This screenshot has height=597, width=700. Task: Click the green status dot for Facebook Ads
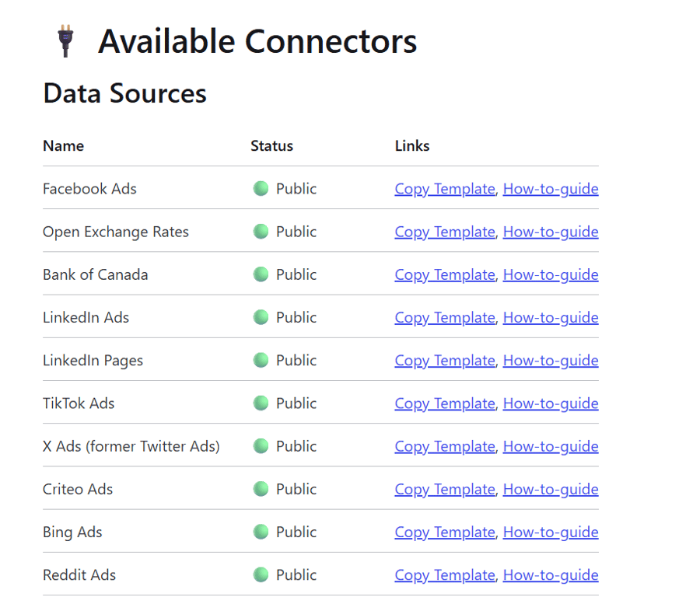[261, 189]
